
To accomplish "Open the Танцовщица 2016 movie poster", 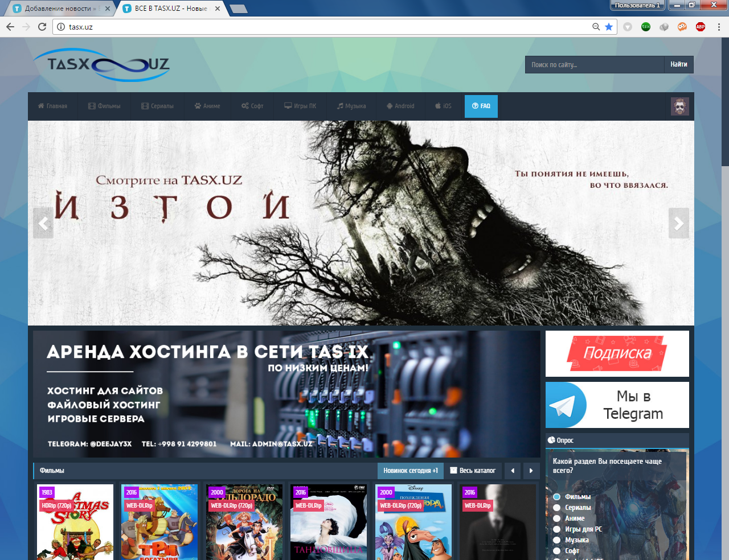I will click(x=329, y=522).
